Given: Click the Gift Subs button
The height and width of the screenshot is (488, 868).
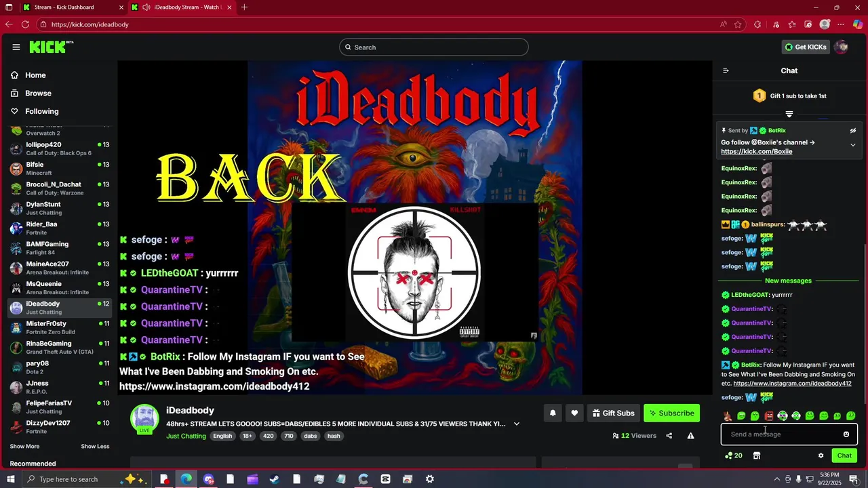Looking at the screenshot, I should 613,413.
